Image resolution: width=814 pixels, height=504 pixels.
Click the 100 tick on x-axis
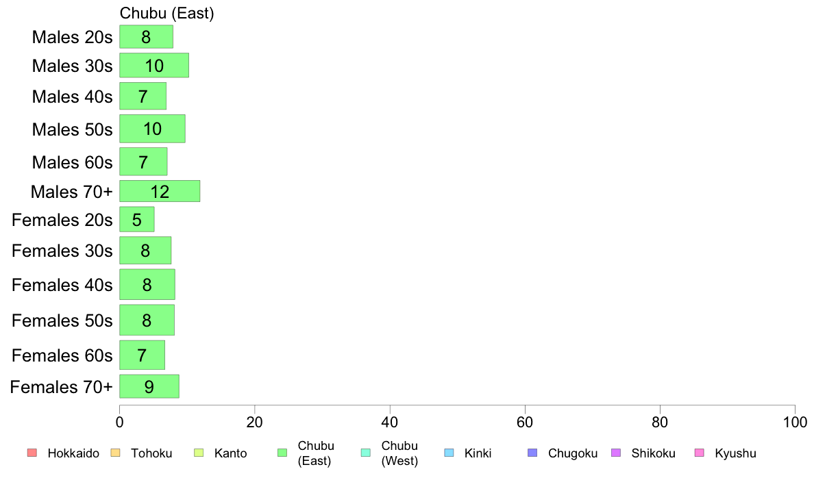[795, 422]
